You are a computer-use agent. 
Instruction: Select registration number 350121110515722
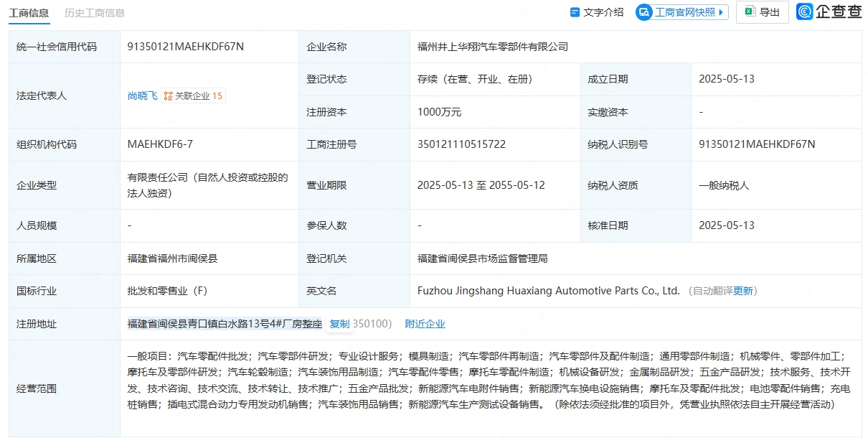(461, 144)
